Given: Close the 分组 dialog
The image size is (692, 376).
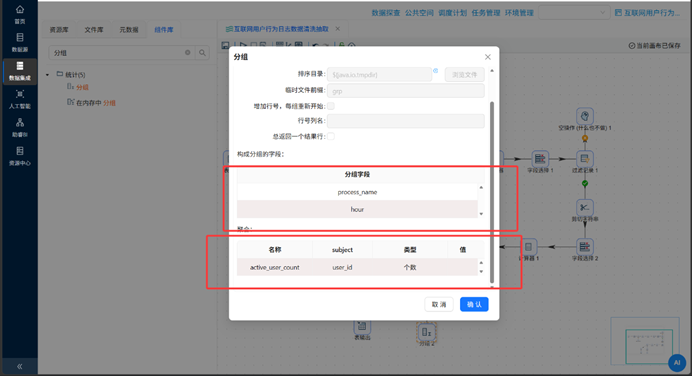Looking at the screenshot, I should pyautogui.click(x=488, y=57).
